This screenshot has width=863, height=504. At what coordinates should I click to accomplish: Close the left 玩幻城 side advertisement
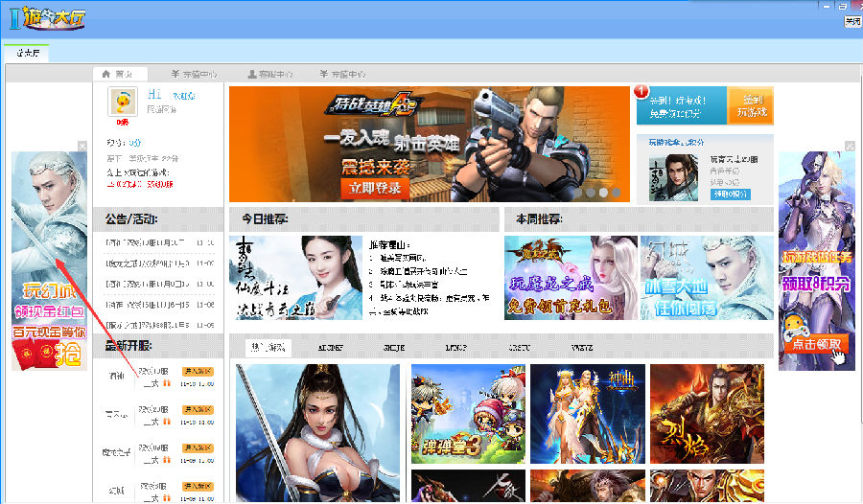click(x=82, y=146)
